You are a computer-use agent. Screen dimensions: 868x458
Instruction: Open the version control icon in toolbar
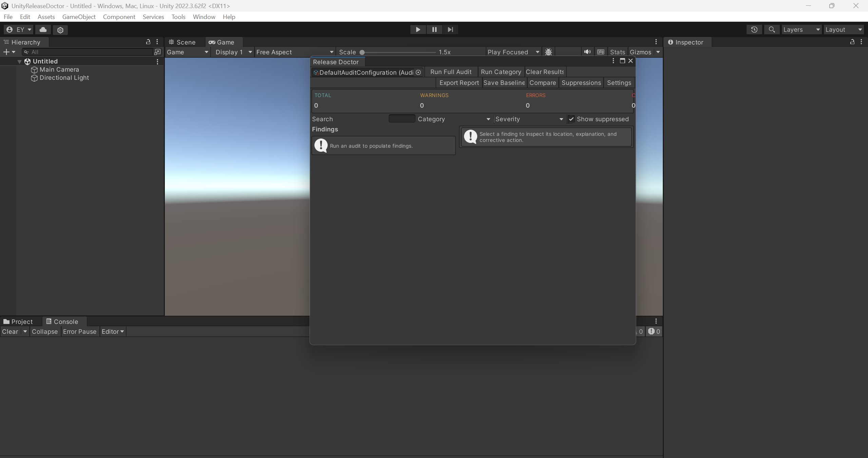(60, 30)
